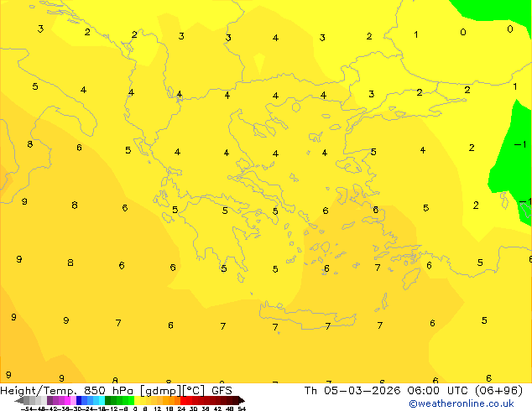Click the '[gdmp]' unit label
This screenshot has width=532, height=411.
[x=160, y=391]
